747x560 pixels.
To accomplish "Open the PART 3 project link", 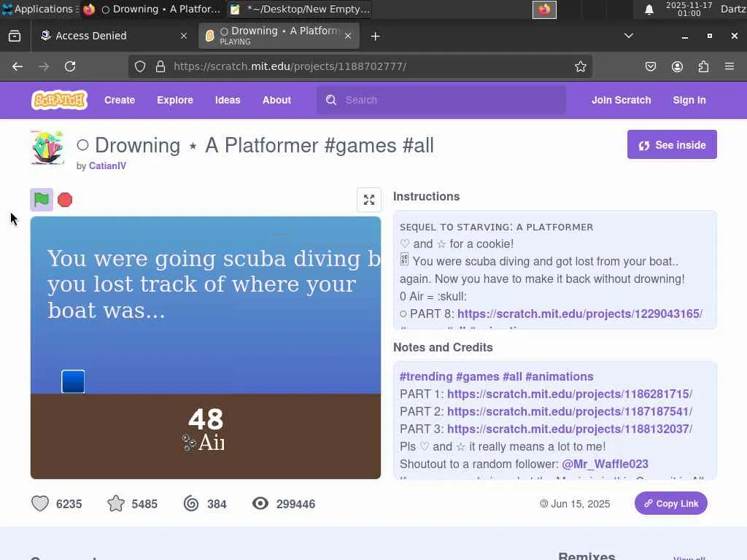I will point(570,429).
